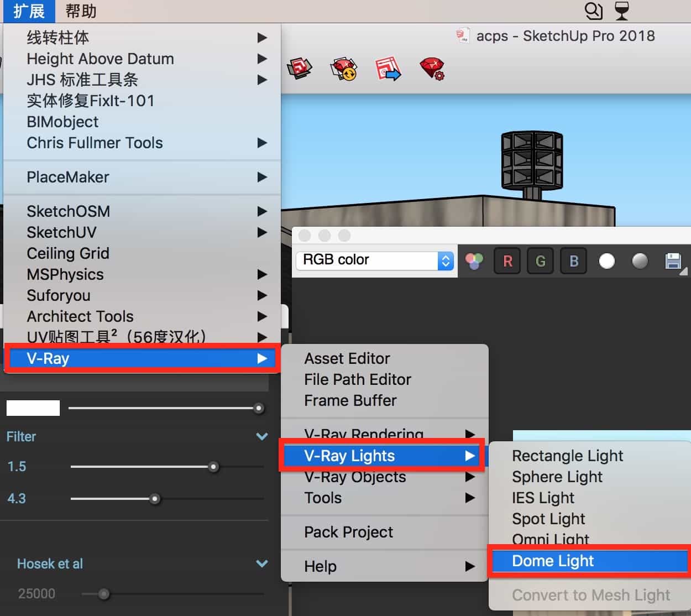Create a Rectangle Light
691x616 pixels.
[x=590, y=456]
